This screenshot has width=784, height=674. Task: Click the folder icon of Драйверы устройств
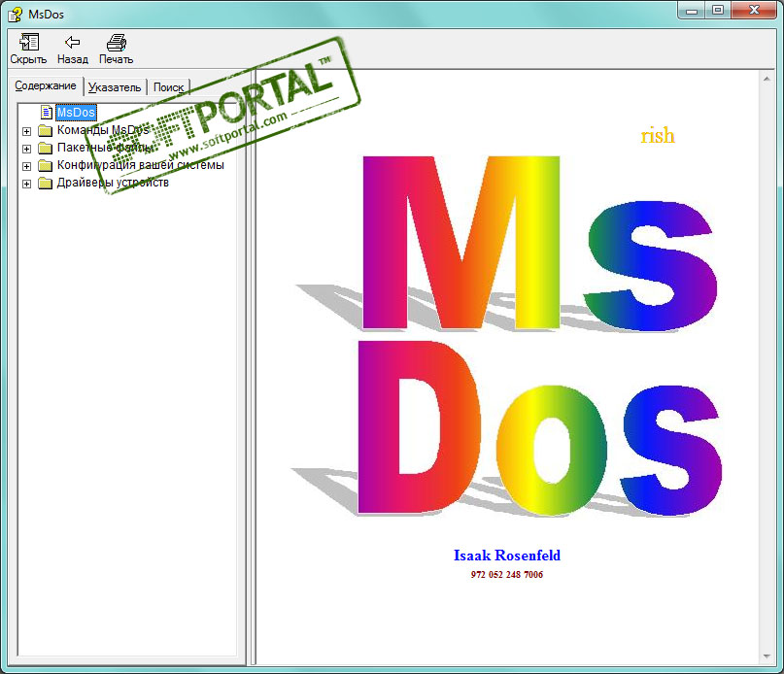(46, 183)
